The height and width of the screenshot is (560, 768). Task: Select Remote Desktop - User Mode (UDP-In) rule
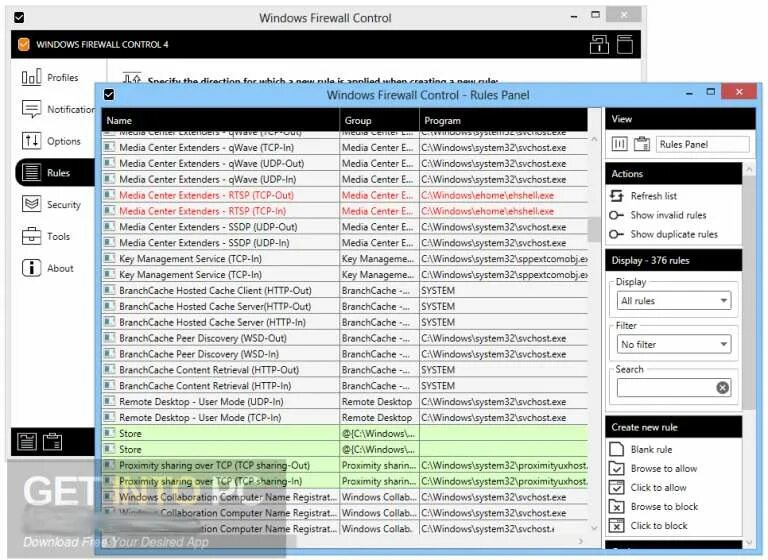click(x=345, y=402)
